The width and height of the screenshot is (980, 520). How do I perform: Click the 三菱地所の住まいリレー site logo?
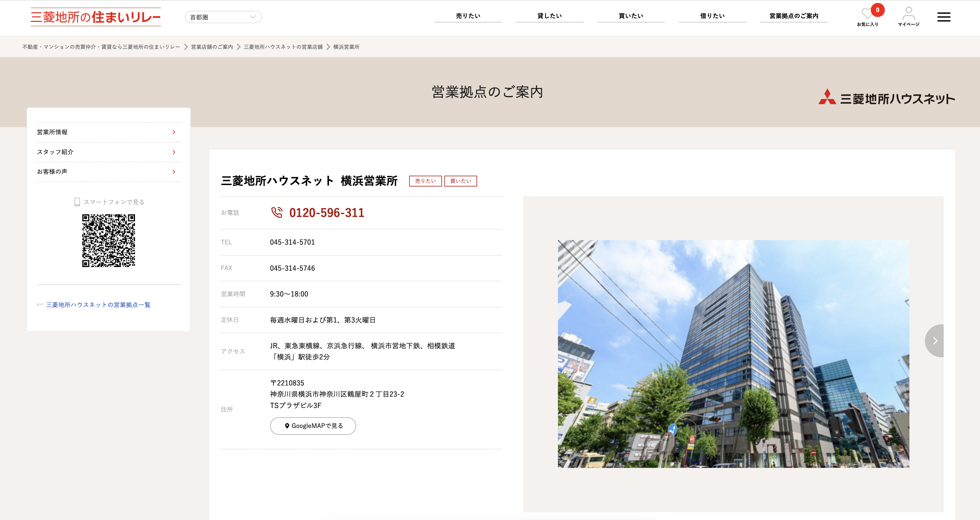coord(95,17)
